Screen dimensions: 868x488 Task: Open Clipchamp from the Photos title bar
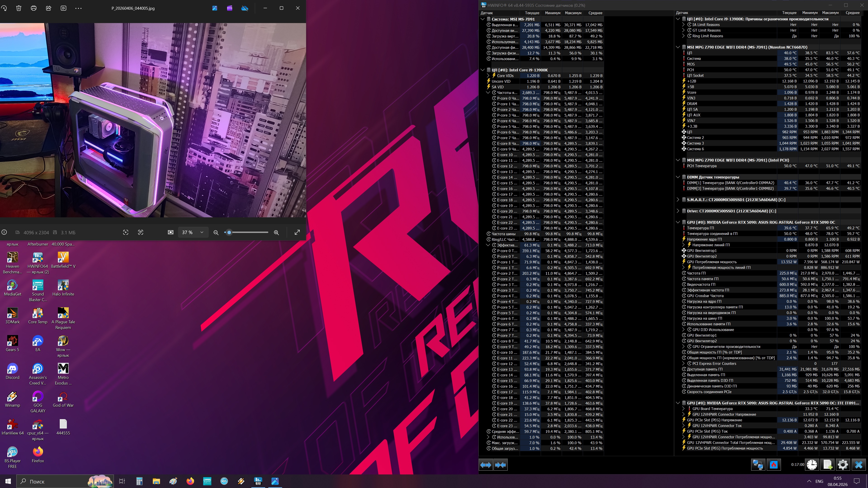(x=229, y=8)
